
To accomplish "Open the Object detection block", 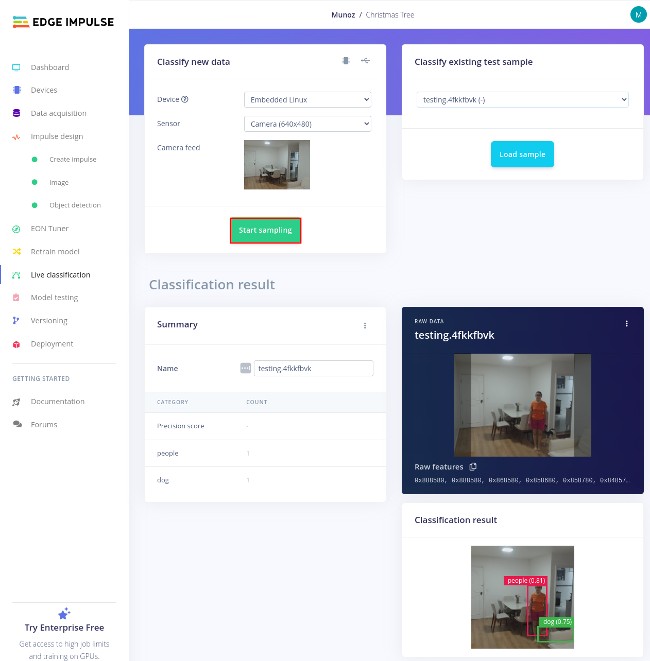I will [x=74, y=205].
